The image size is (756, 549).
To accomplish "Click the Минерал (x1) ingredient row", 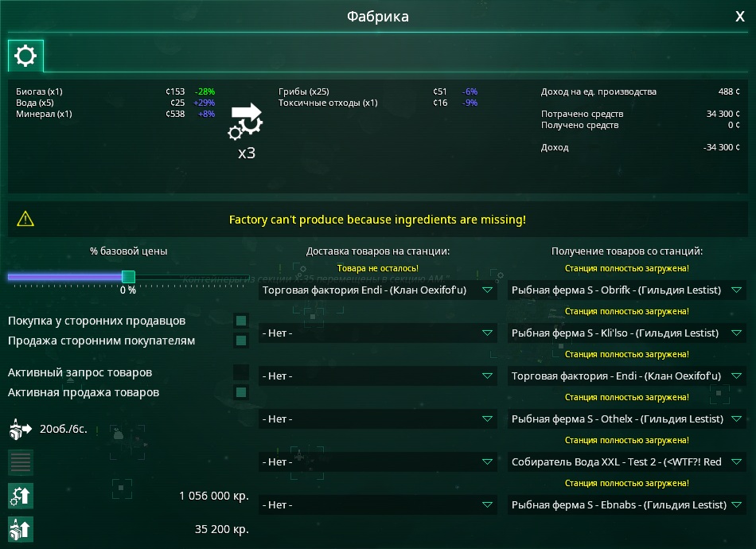I will tap(115, 114).
